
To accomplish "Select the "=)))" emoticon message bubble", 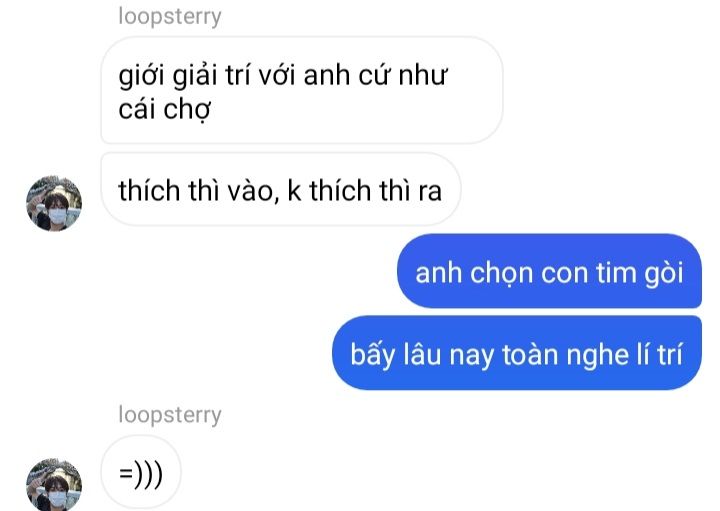I will (x=141, y=472).
